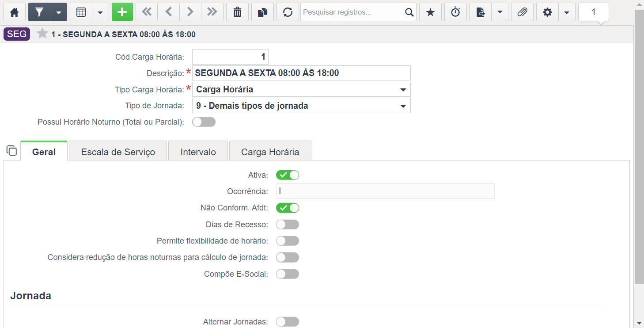Image resolution: width=644 pixels, height=328 pixels.
Task: Click the record title SEGUNDA A SEXTA header
Action: tap(123, 34)
